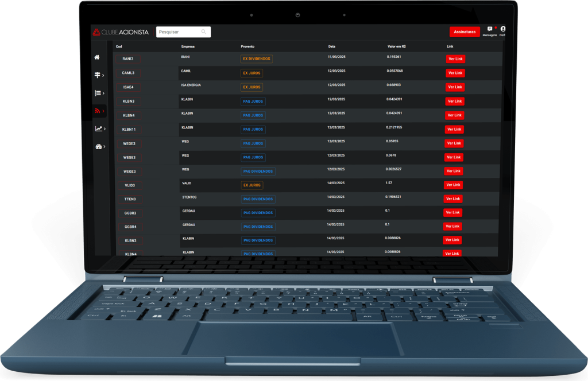
Task: Click into the Pesquisar search field
Action: click(x=183, y=32)
